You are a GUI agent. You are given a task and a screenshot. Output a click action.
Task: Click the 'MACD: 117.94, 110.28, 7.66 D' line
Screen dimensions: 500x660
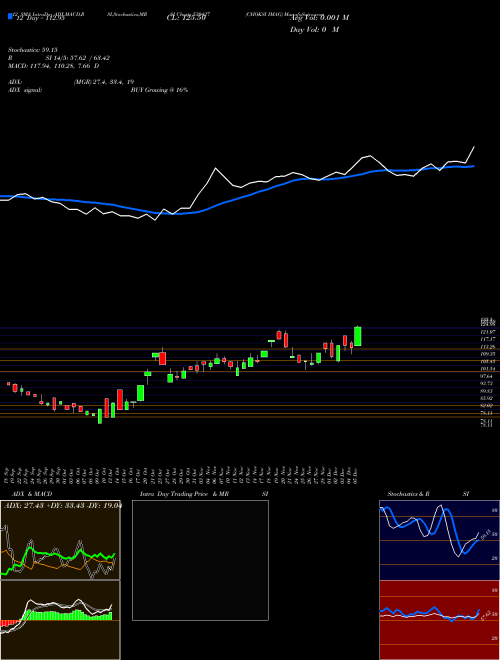pyautogui.click(x=53, y=66)
